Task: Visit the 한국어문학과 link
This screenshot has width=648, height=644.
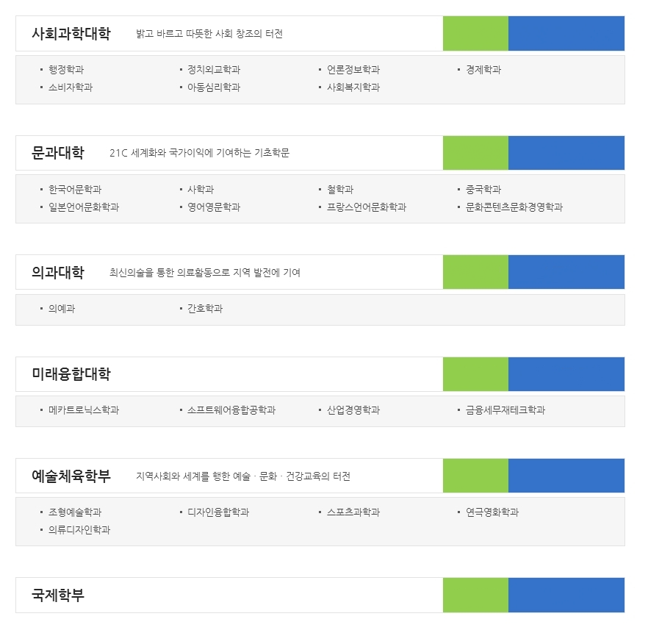Action: [x=75, y=190]
